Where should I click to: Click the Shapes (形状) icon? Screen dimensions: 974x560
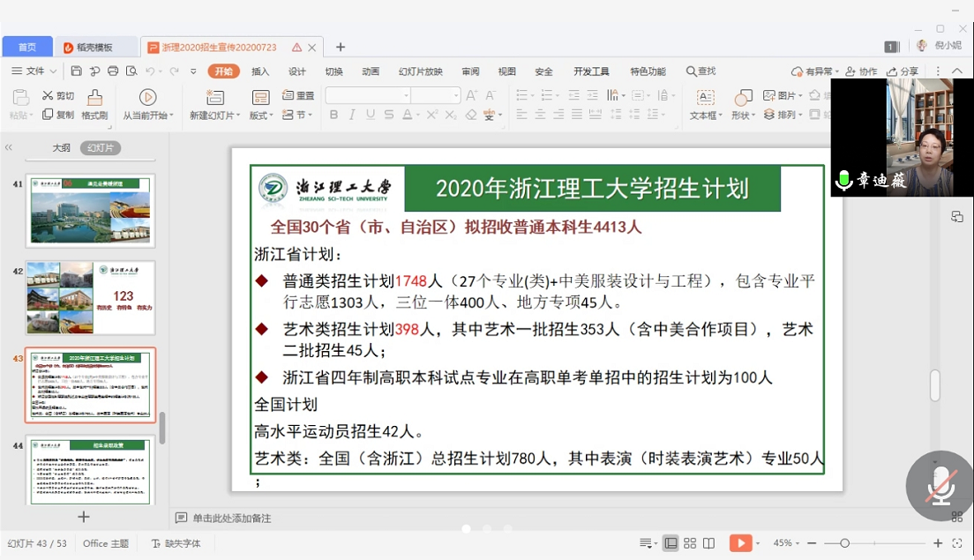click(743, 104)
